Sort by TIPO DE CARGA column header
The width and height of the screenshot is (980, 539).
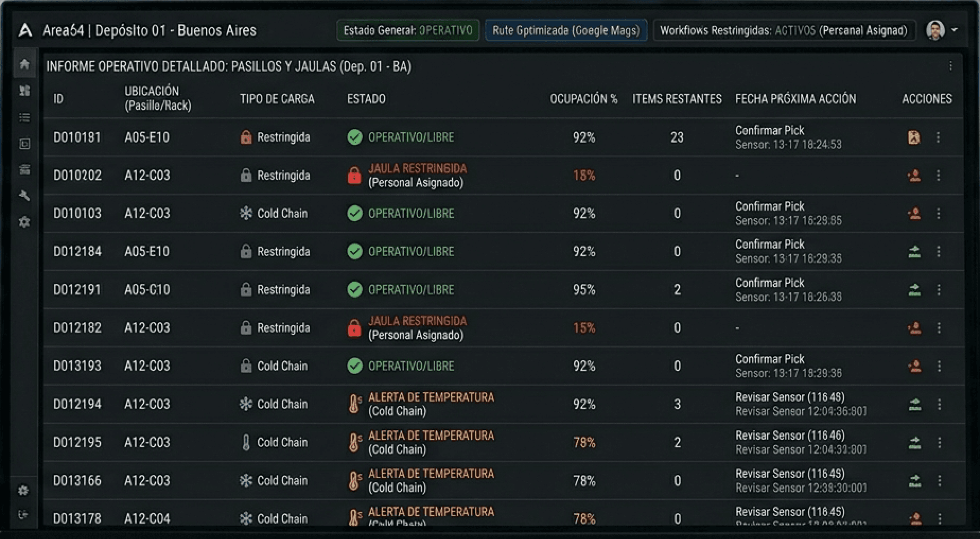click(277, 99)
